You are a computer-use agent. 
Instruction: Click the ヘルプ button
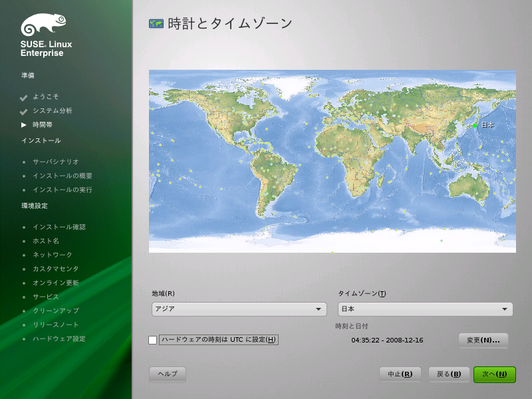tap(168, 374)
